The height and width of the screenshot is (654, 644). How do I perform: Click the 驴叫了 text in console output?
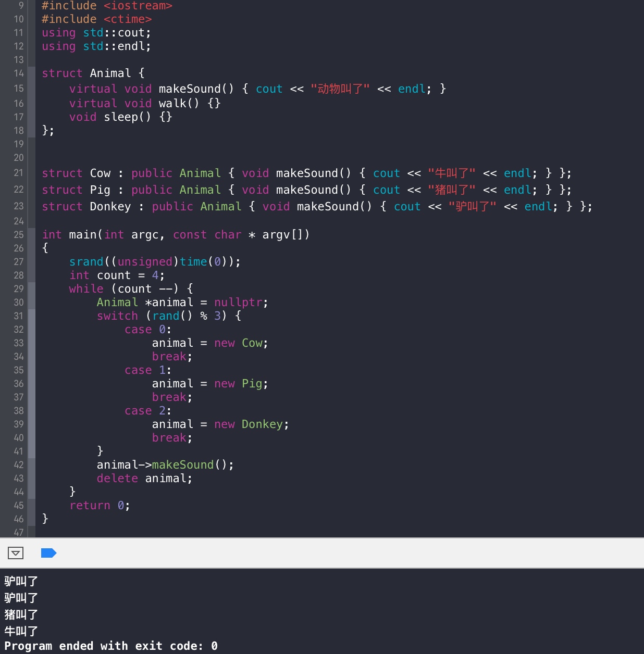[x=20, y=581]
